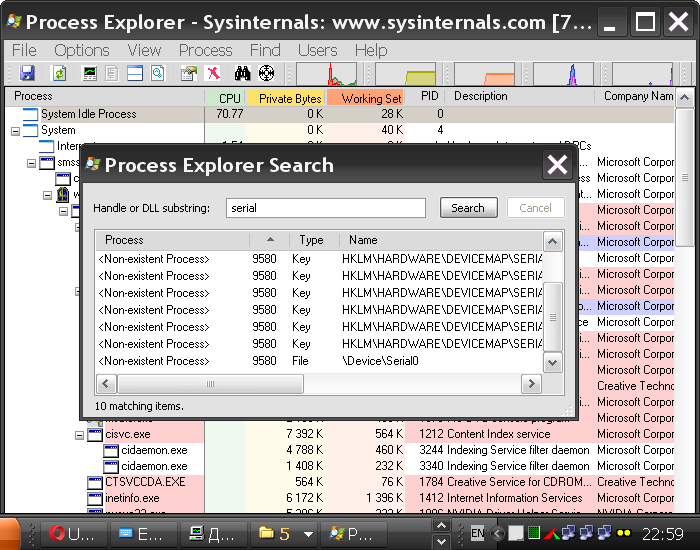Click the red Kill Process icon
The height and width of the screenshot is (550, 700).
213,73
